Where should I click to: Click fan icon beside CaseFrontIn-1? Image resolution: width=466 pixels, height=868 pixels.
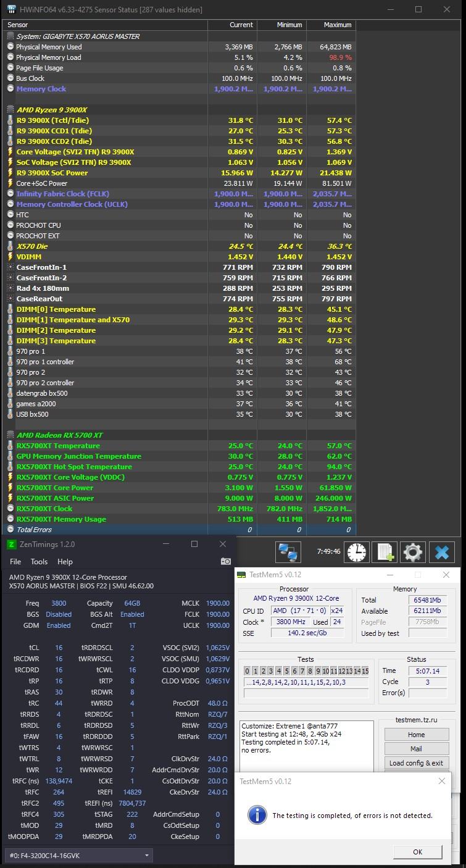(x=10, y=267)
